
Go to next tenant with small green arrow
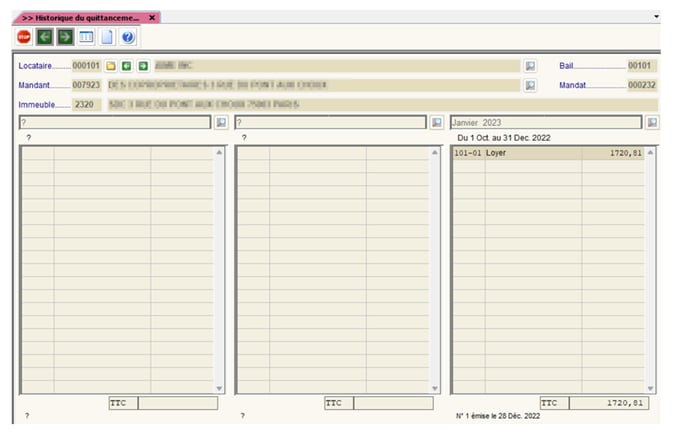tap(143, 66)
